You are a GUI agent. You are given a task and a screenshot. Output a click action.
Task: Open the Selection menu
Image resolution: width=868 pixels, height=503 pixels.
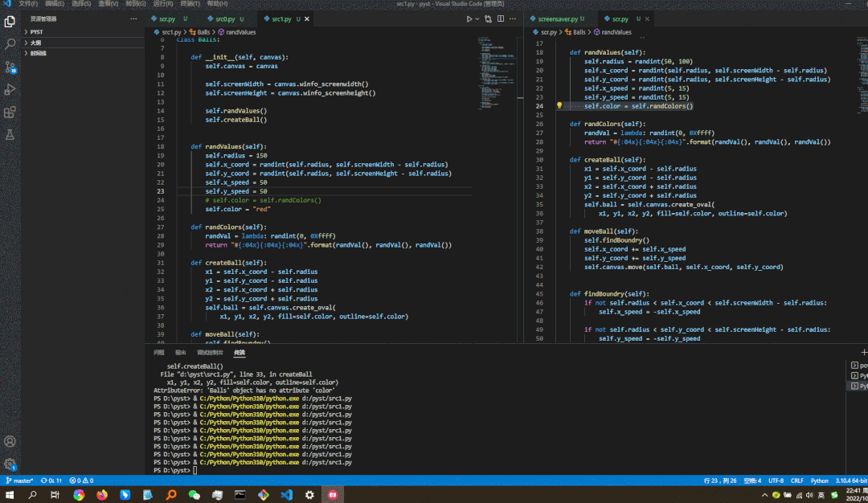pyautogui.click(x=81, y=3)
